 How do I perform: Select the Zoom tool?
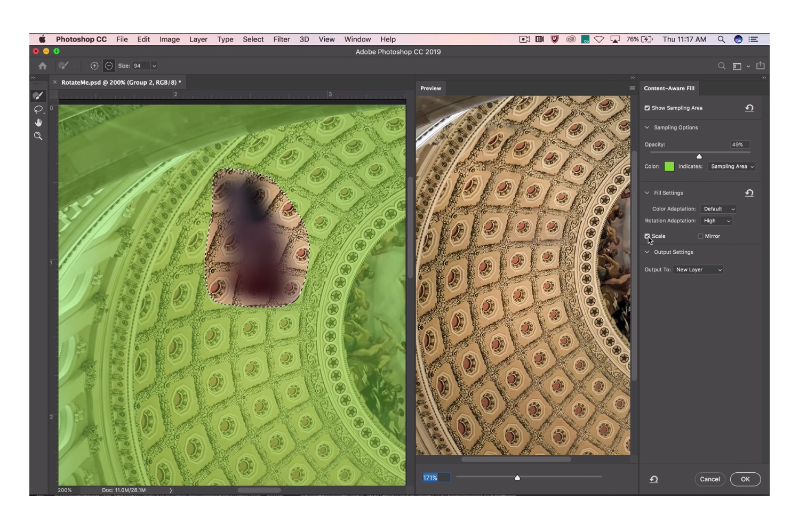[37, 136]
